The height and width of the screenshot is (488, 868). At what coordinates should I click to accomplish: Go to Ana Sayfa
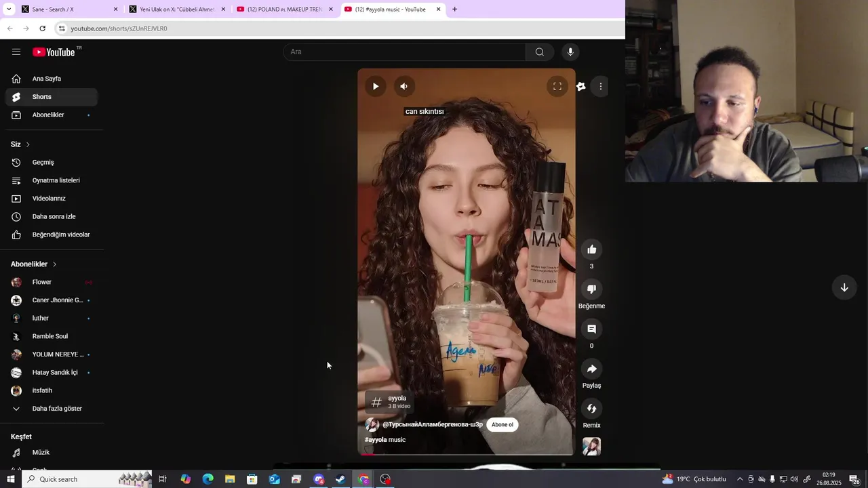pyautogui.click(x=52, y=79)
